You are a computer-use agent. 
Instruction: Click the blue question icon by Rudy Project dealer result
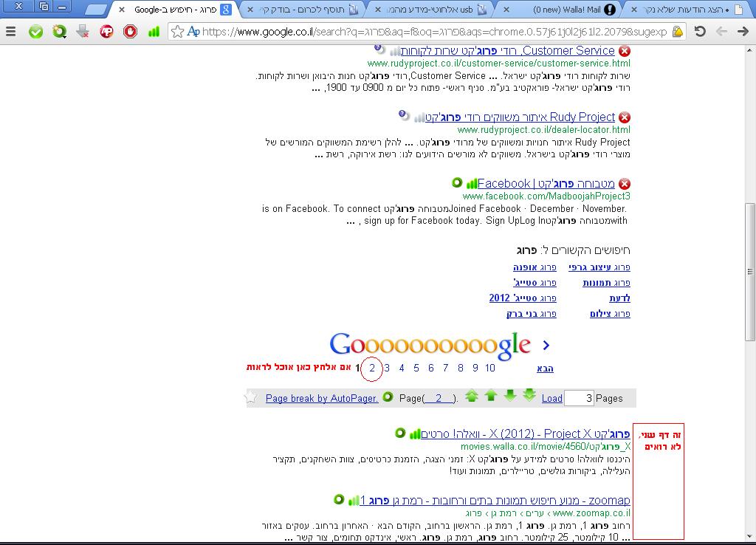click(x=404, y=115)
